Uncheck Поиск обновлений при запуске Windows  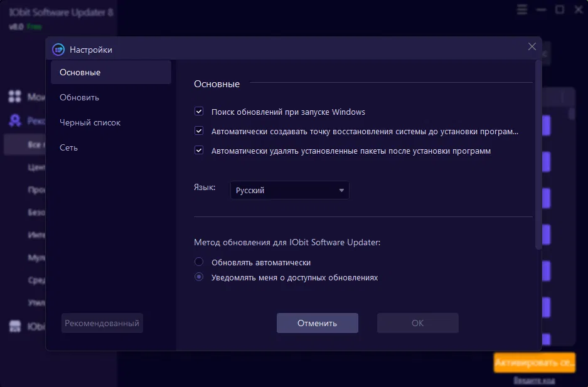(x=199, y=111)
